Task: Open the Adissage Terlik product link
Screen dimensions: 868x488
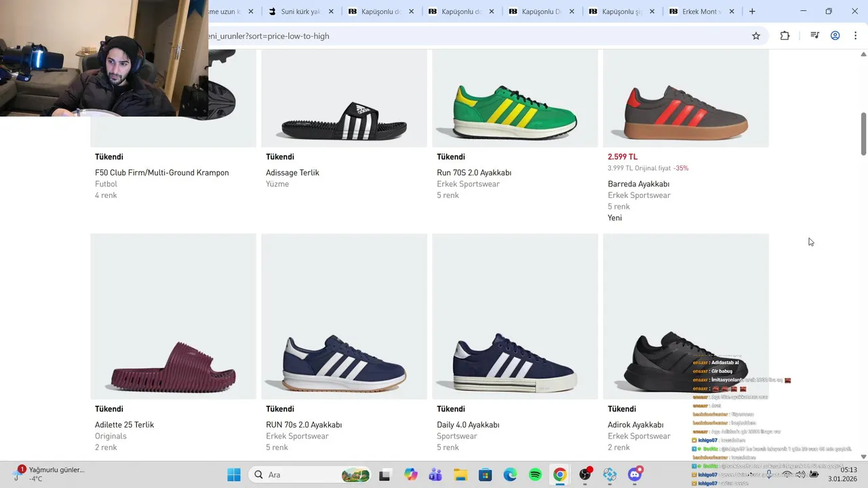Action: click(x=292, y=173)
